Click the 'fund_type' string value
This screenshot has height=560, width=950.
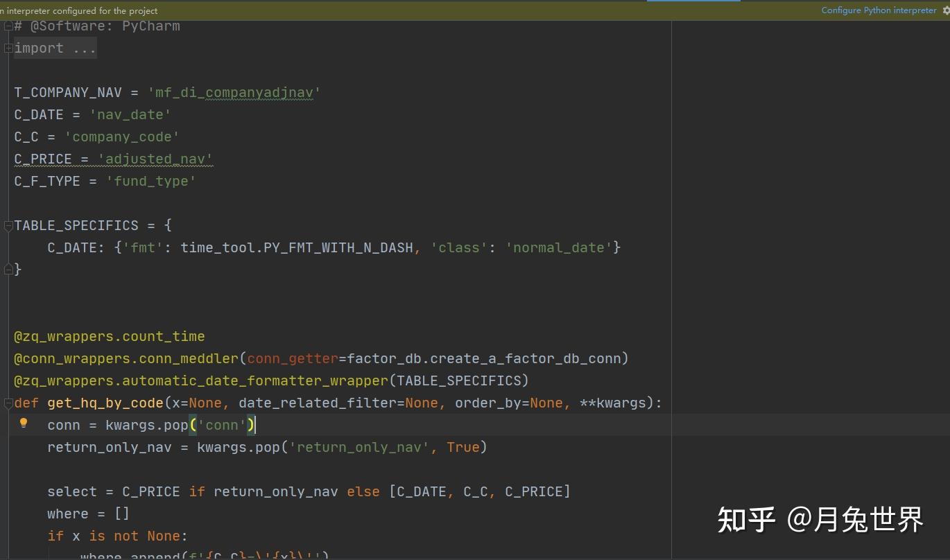point(151,182)
